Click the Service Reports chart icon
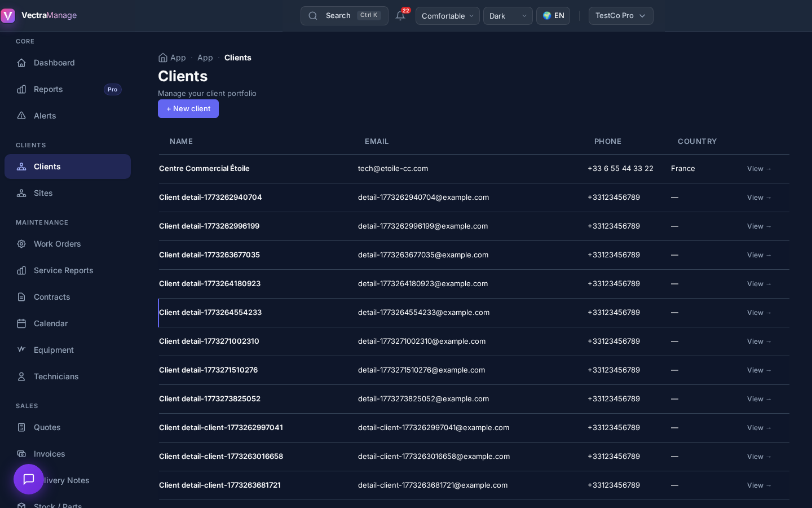812x508 pixels. 21,270
